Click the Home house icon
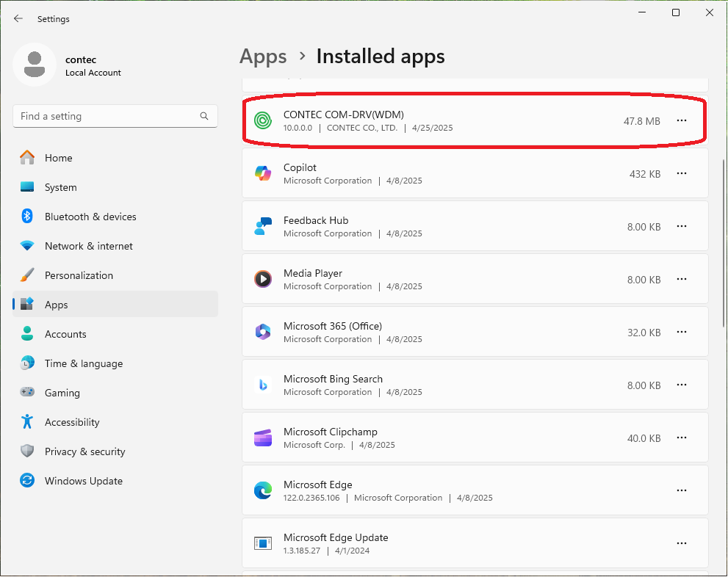Screen dimensions: 728x577 click(x=27, y=158)
